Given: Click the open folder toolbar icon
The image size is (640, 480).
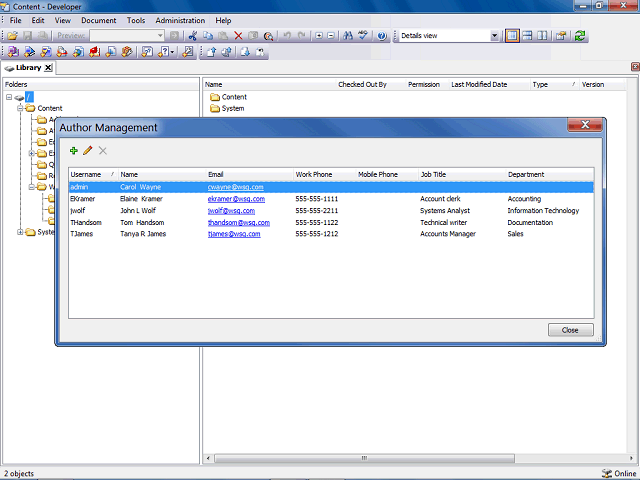Looking at the screenshot, I should pyautogui.click(x=12, y=36).
